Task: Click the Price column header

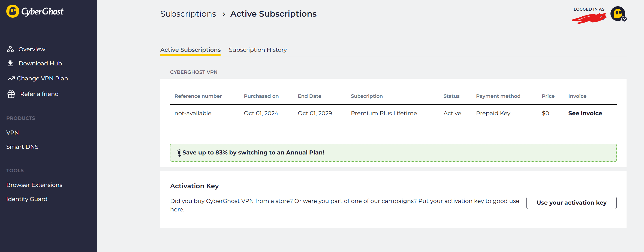Action: [548, 96]
